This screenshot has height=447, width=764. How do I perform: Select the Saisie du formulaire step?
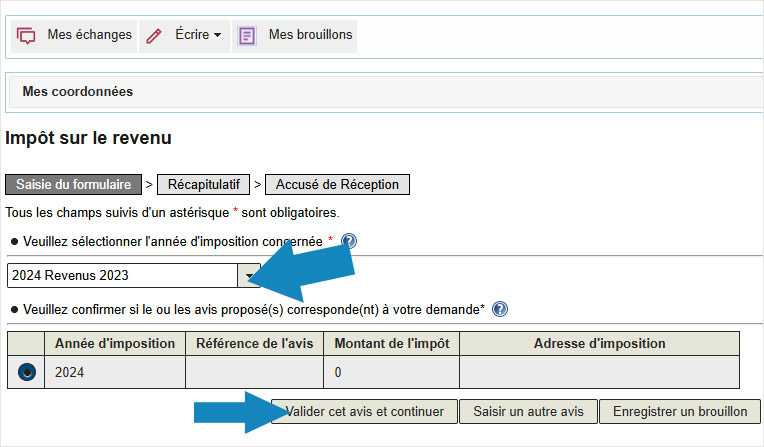73,185
